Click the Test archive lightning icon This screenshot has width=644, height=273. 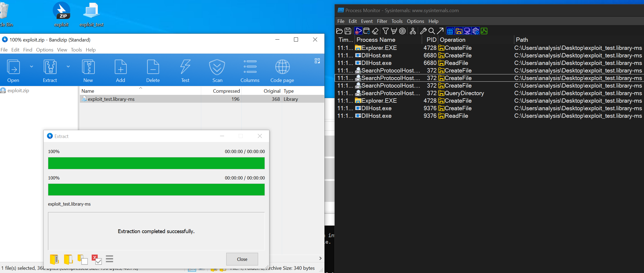tap(185, 67)
